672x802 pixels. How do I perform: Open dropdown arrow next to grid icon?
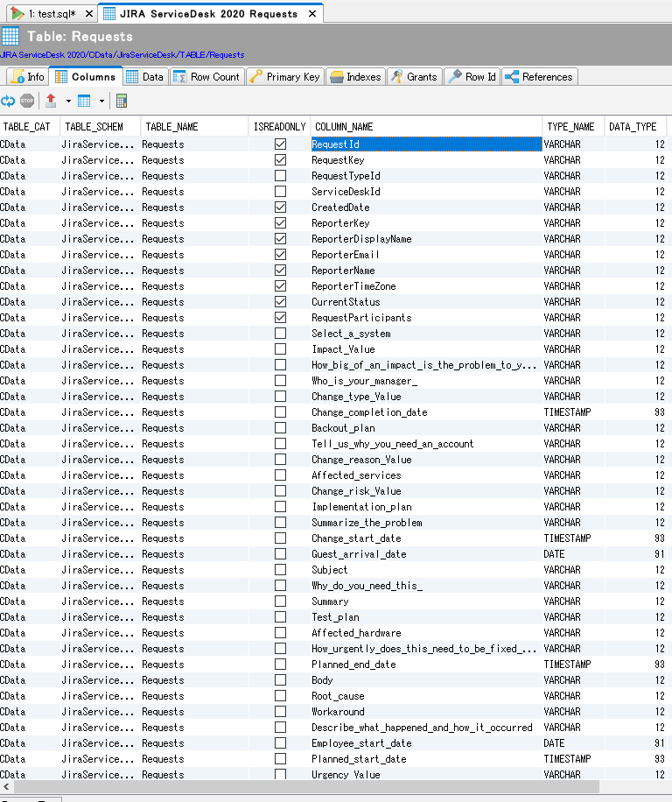101,101
